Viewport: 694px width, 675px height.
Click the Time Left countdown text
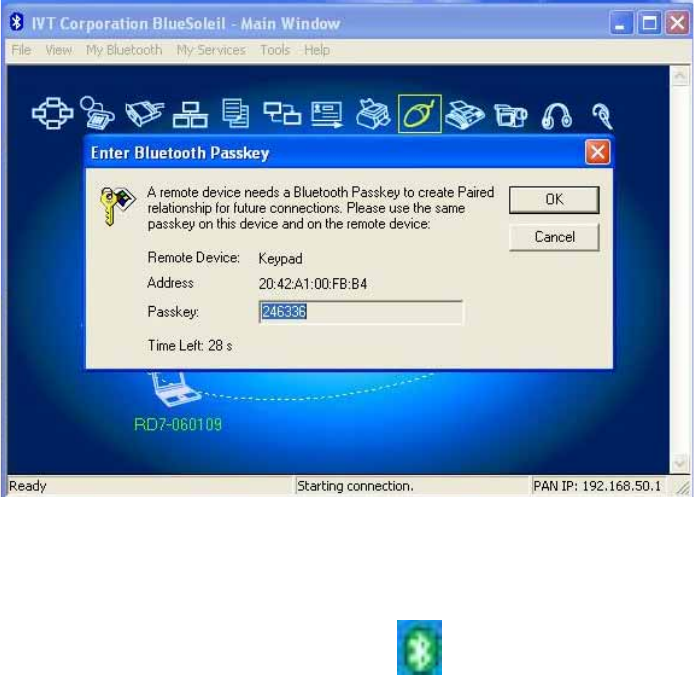190,345
